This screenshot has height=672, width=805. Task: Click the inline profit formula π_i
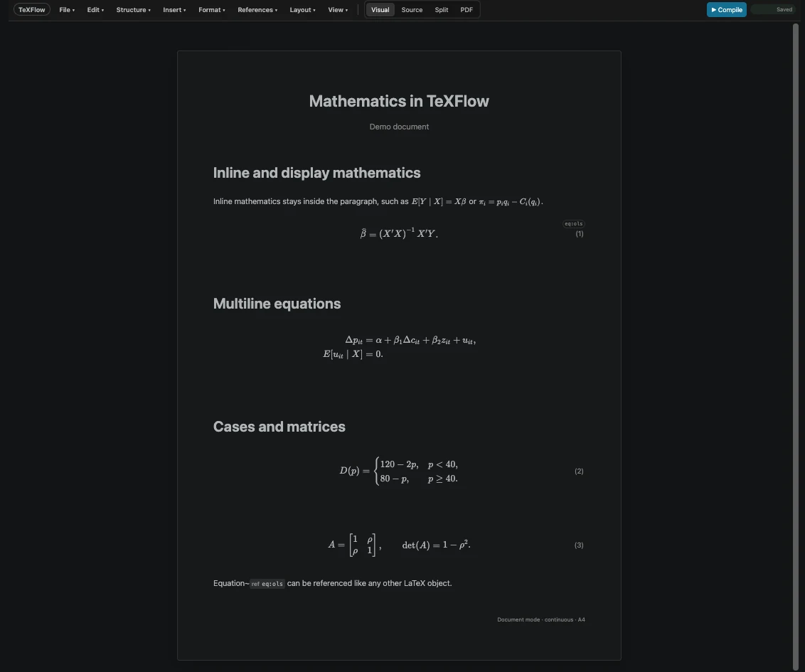[x=511, y=202]
